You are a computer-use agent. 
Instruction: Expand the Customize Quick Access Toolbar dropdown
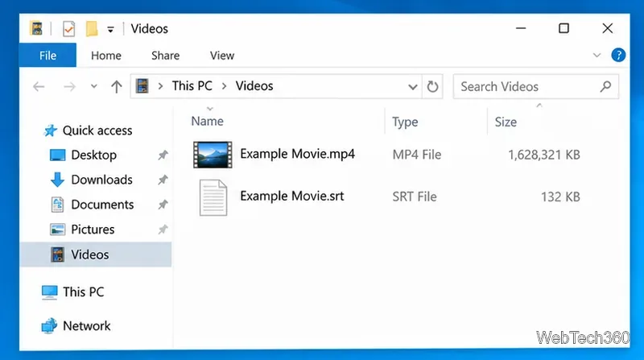coord(110,29)
